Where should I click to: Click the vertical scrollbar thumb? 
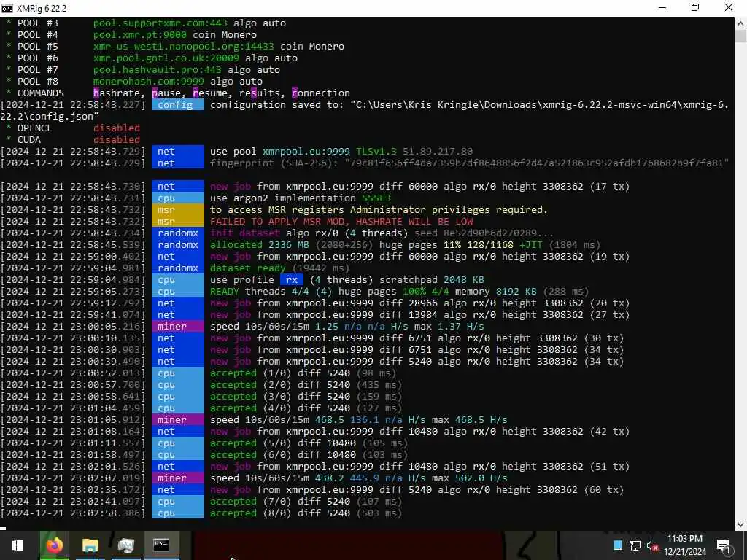tap(741, 36)
